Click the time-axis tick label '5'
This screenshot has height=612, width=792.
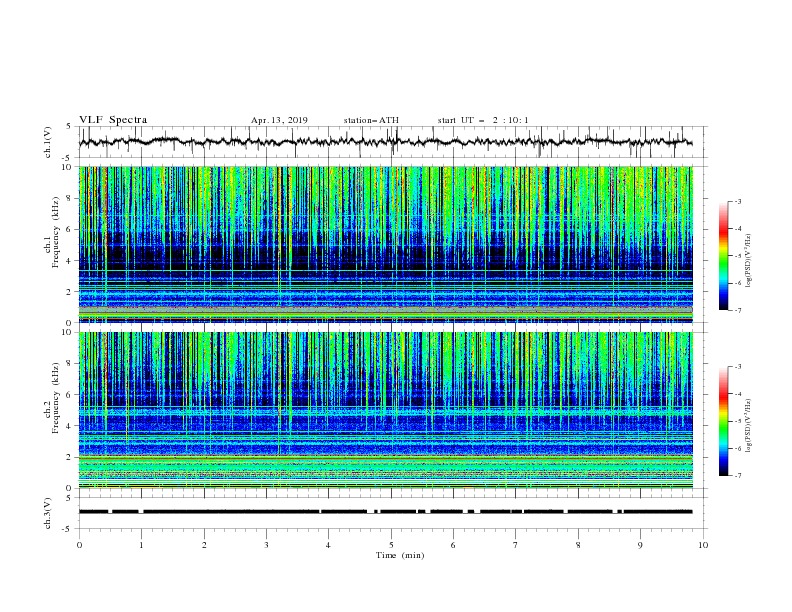391,545
